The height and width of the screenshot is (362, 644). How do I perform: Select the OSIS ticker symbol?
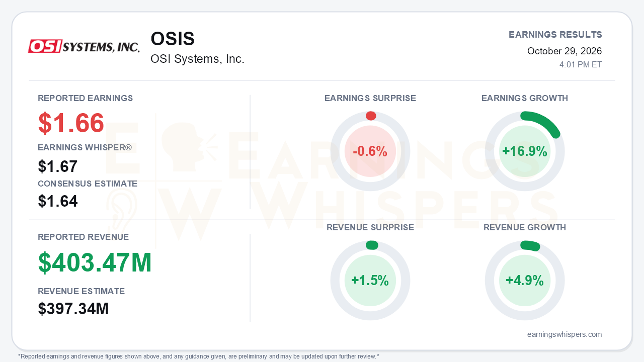(173, 39)
